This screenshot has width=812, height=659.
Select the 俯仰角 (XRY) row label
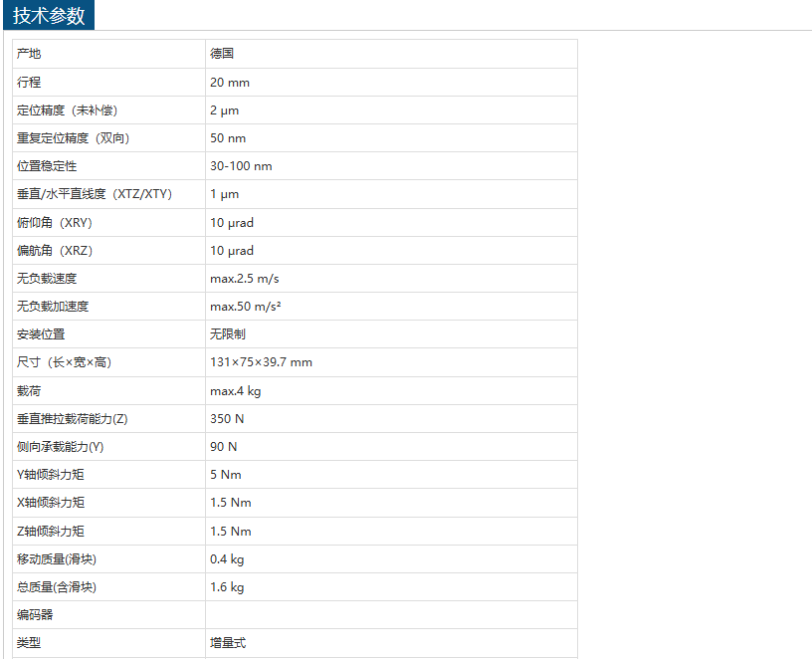click(55, 222)
